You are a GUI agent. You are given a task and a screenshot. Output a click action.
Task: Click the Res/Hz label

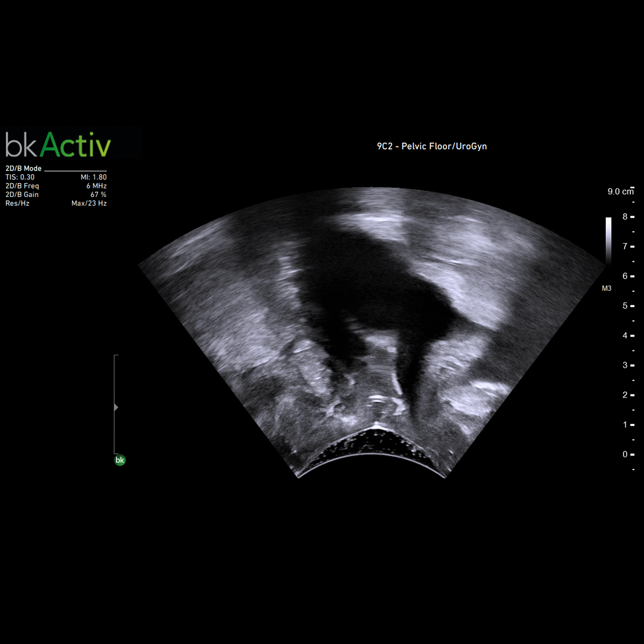point(17,203)
